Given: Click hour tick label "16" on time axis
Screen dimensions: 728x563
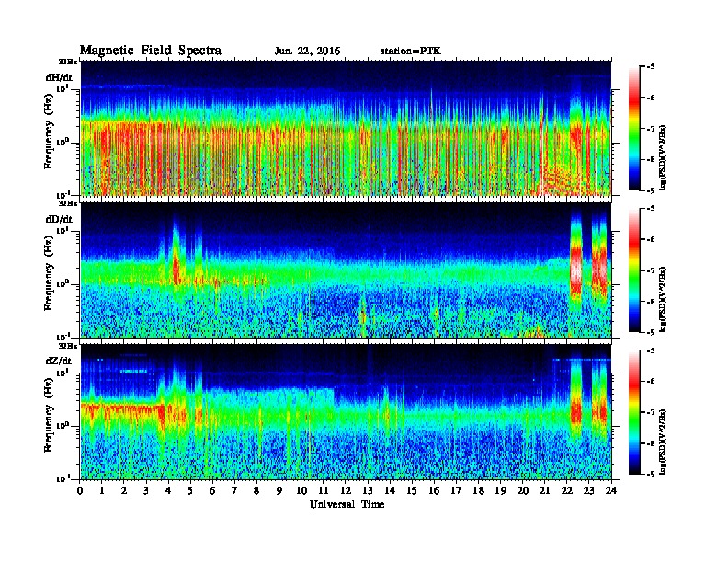Looking at the screenshot, I should pyautogui.click(x=434, y=490).
